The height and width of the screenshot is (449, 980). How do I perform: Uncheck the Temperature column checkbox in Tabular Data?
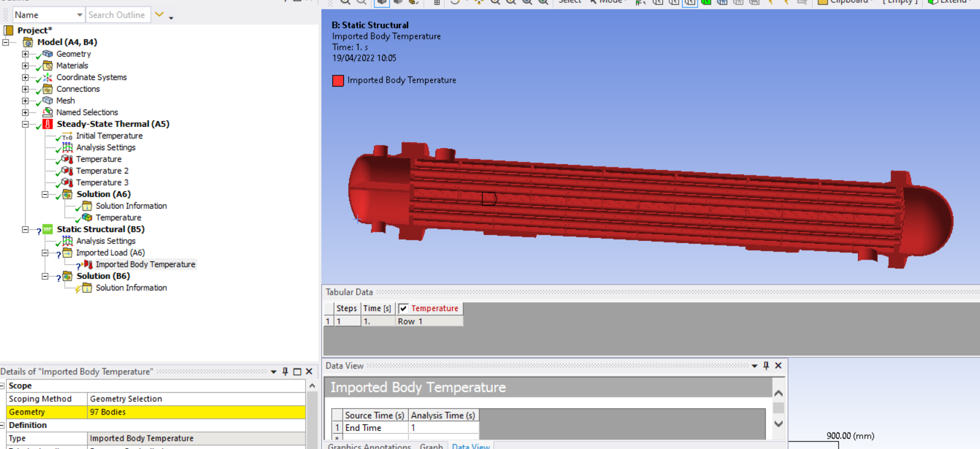coord(403,309)
